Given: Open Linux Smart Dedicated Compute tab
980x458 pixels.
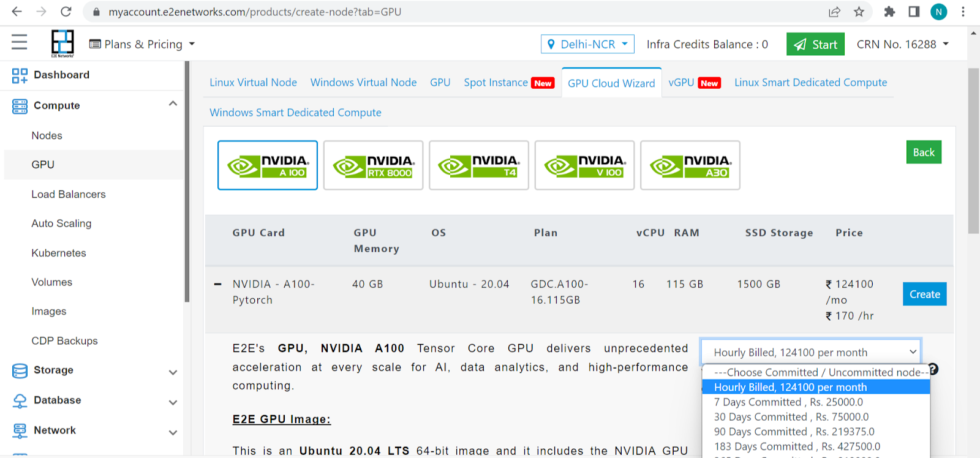Looking at the screenshot, I should pos(810,82).
